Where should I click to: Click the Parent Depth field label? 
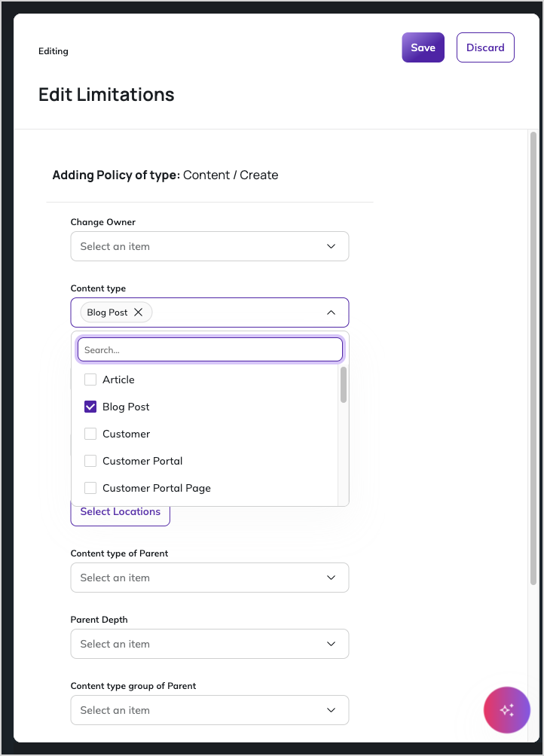tap(99, 620)
